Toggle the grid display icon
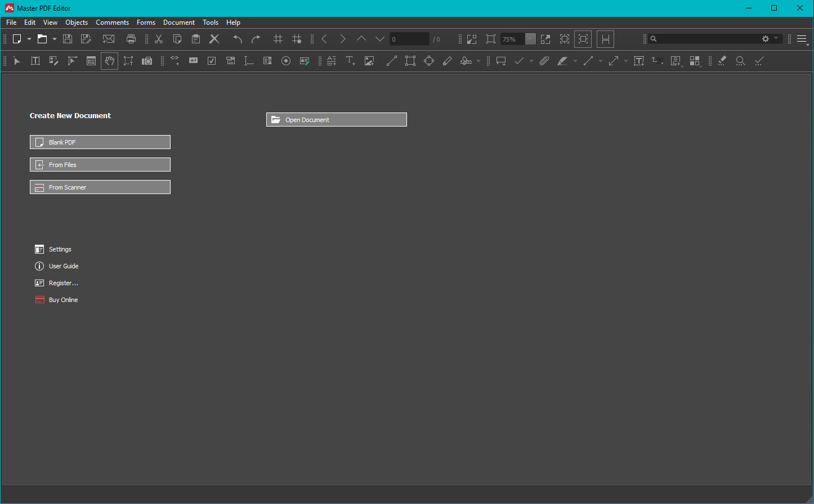Viewport: 814px width, 504px height. point(278,39)
